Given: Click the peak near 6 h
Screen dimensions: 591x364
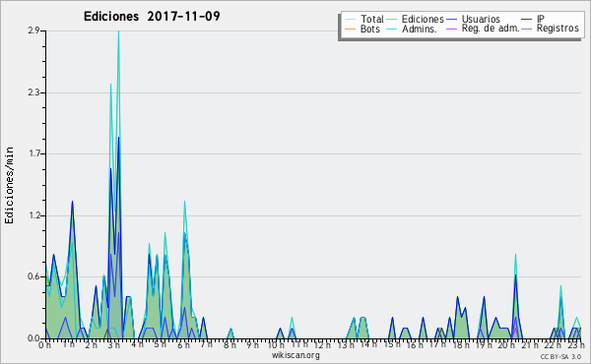Looking at the screenshot, I should coord(185,202).
